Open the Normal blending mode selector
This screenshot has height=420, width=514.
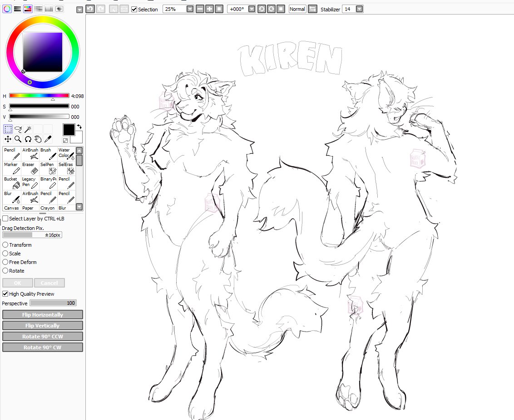pyautogui.click(x=297, y=9)
